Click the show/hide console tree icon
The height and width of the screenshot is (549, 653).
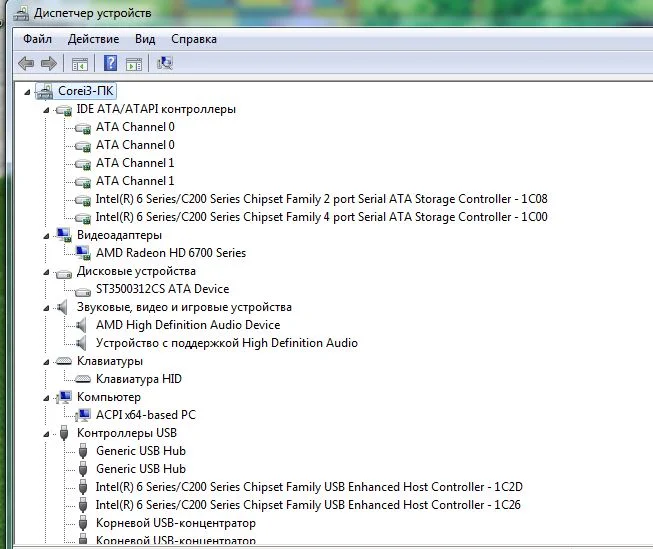pyautogui.click(x=80, y=63)
